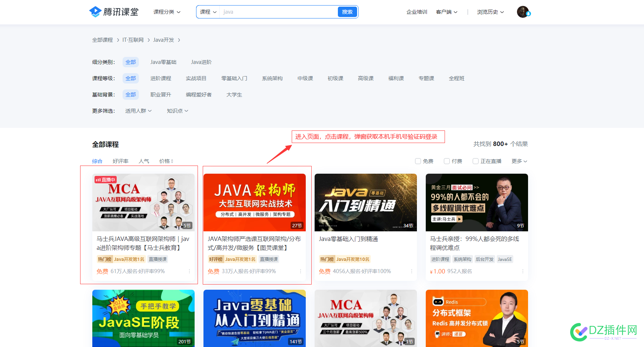Click the java search input field
Viewport: 644px width, 347px height.
(x=279, y=12)
